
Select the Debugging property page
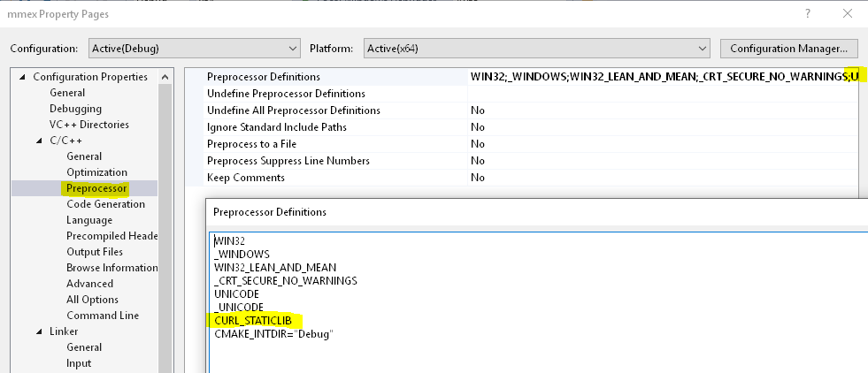75,109
